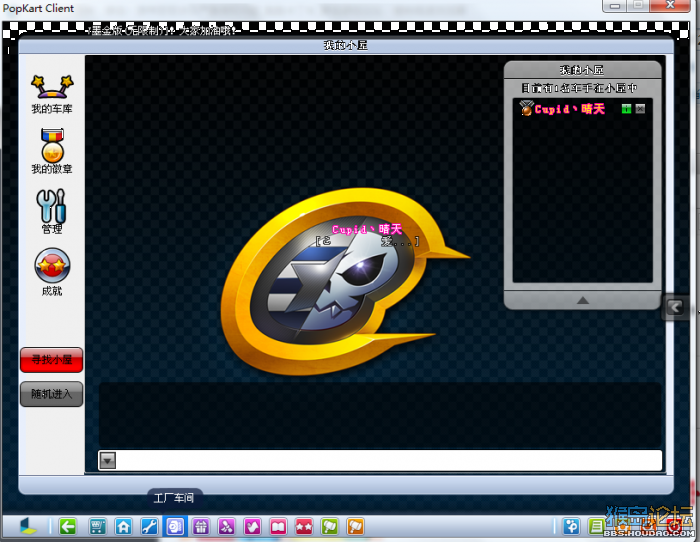The image size is (700, 542).
Task: Open the shopping cart shop icon
Action: point(97,527)
